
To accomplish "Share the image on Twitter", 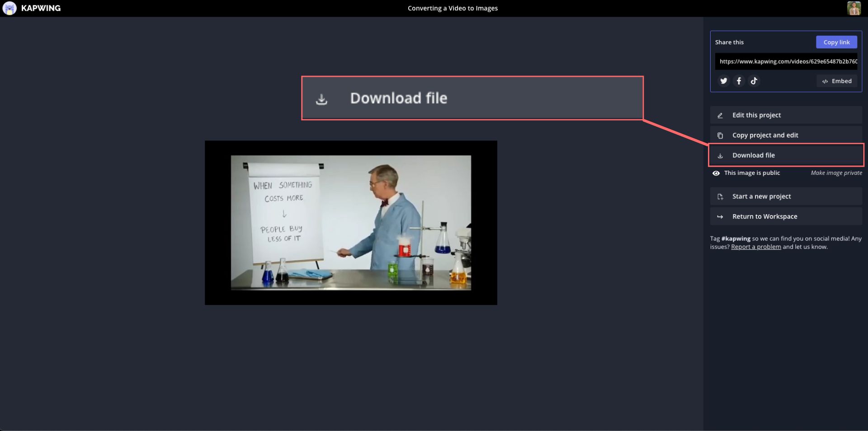I will tap(724, 81).
